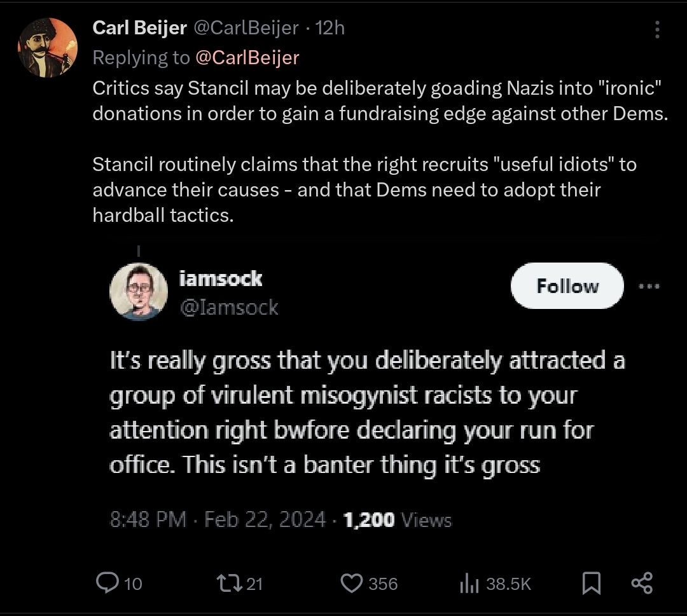Screen dimensions: 687x616
Task: Open Carl Beijer's profile avatar
Action: pyautogui.click(x=47, y=48)
